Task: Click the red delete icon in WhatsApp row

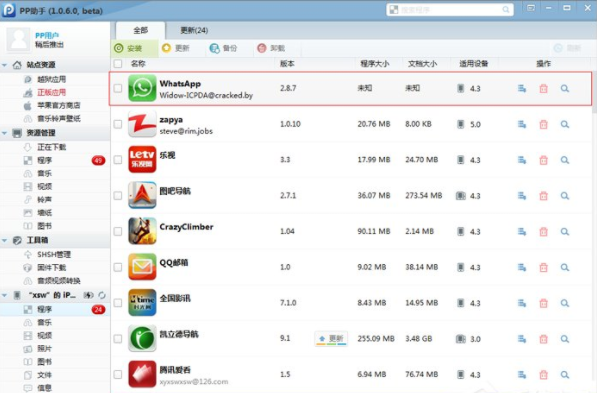Action: click(x=543, y=88)
